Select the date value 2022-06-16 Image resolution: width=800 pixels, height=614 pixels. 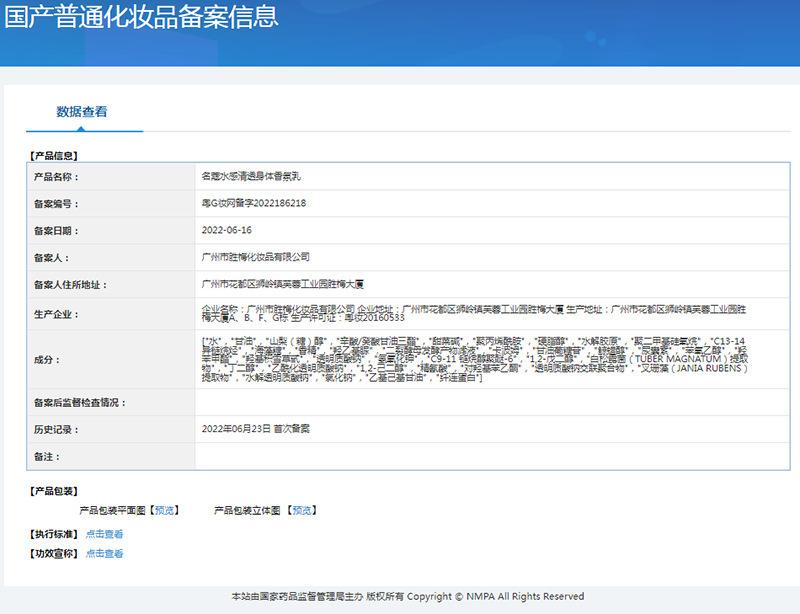tap(227, 230)
